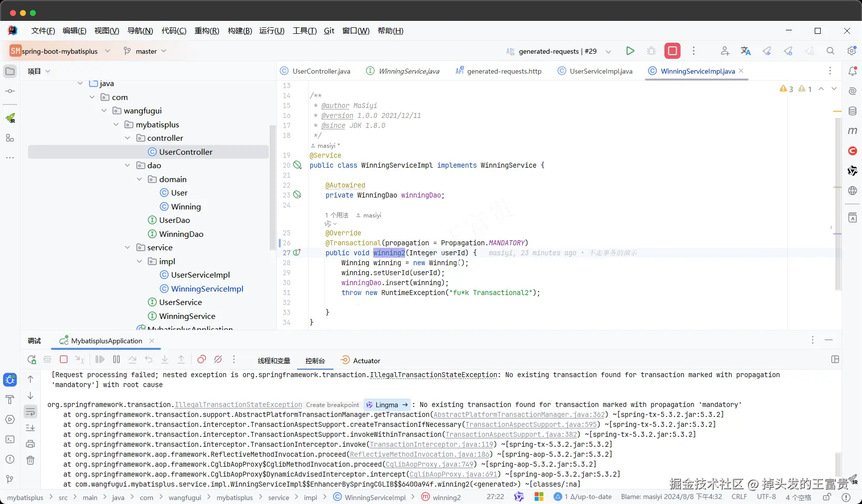Collapse the domain folder
862x504 pixels.
(139, 179)
